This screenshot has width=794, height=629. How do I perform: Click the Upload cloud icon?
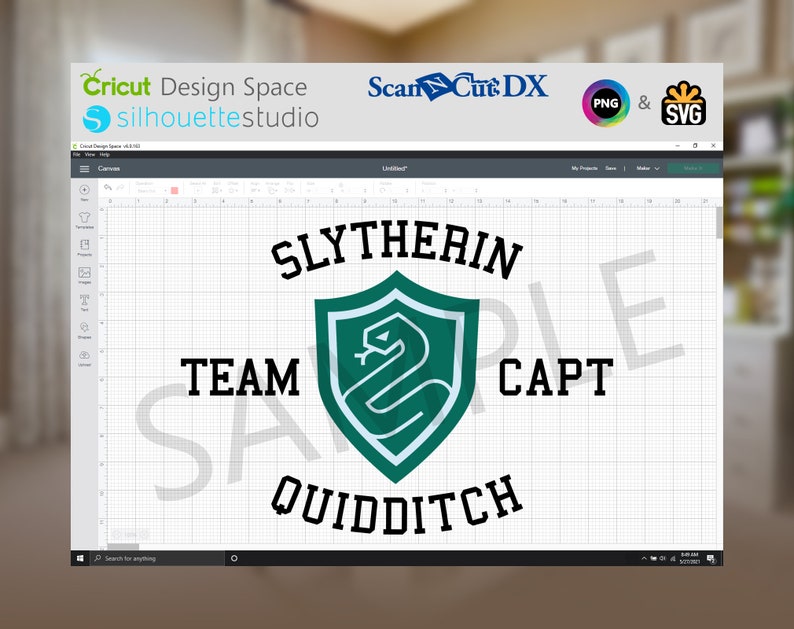coord(85,355)
